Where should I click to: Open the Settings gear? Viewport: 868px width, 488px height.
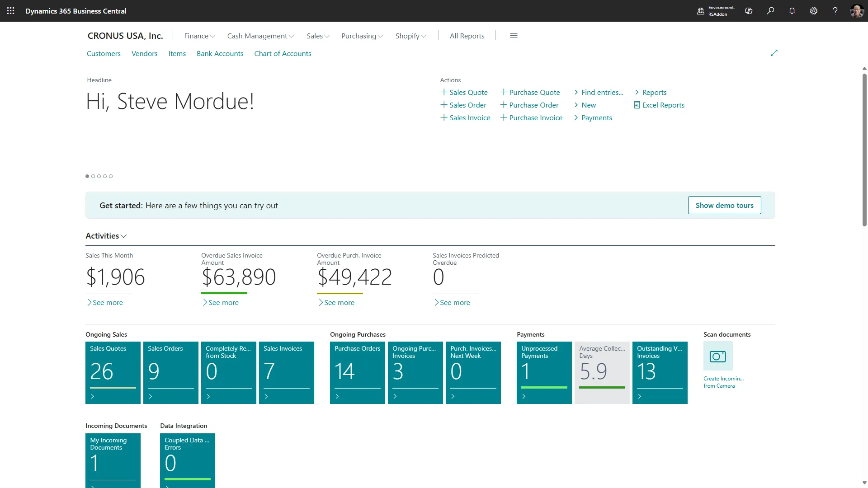[814, 11]
